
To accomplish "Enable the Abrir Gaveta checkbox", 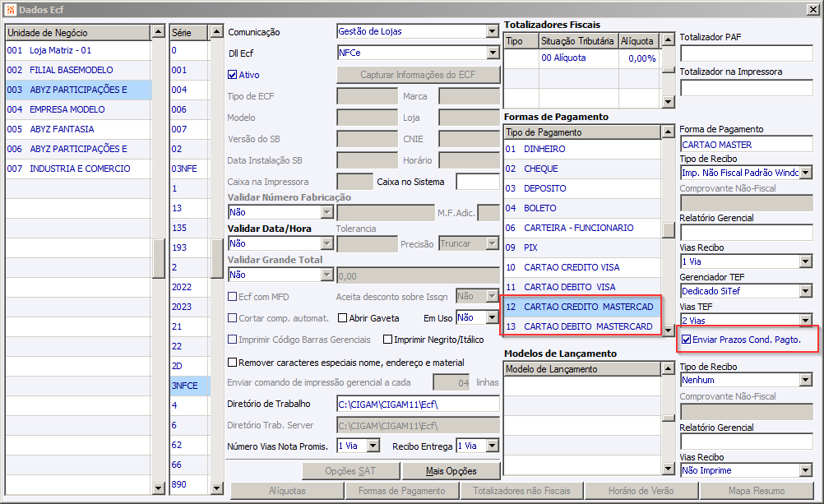I will (x=343, y=318).
